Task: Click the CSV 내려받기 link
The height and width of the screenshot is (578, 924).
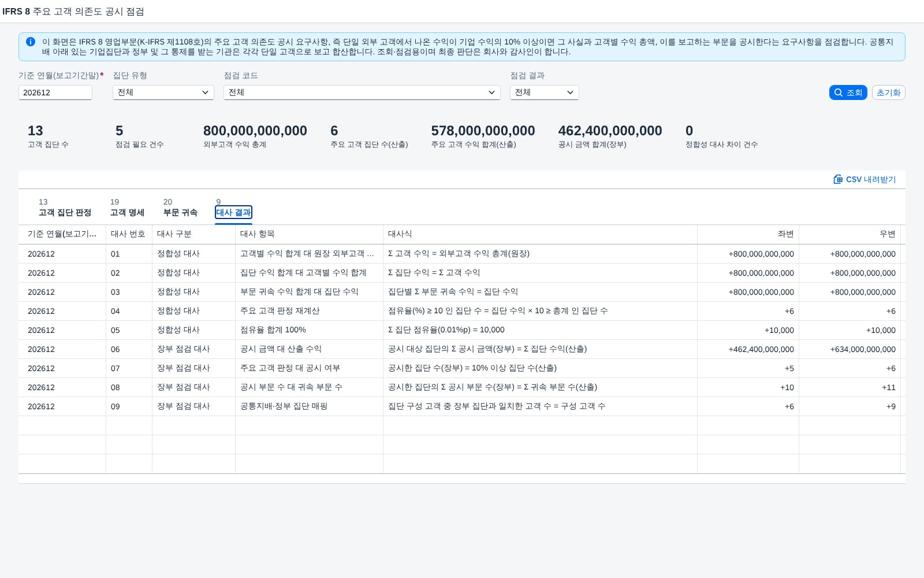Action: pos(865,179)
